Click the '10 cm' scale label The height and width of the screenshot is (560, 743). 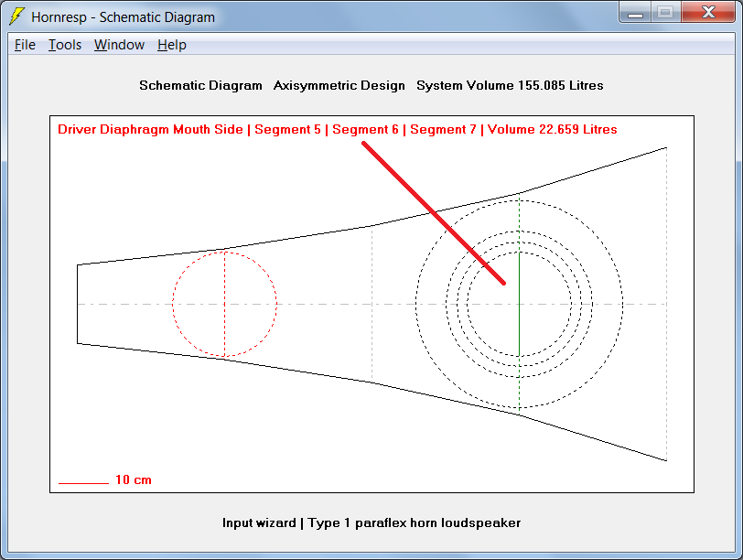pyautogui.click(x=134, y=479)
